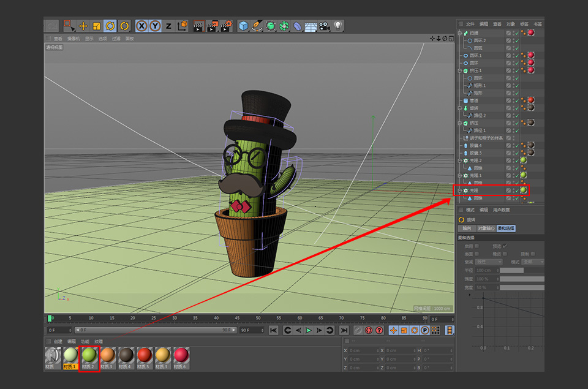Select the Rotate tool
This screenshot has width=588, height=389.
coord(111,26)
